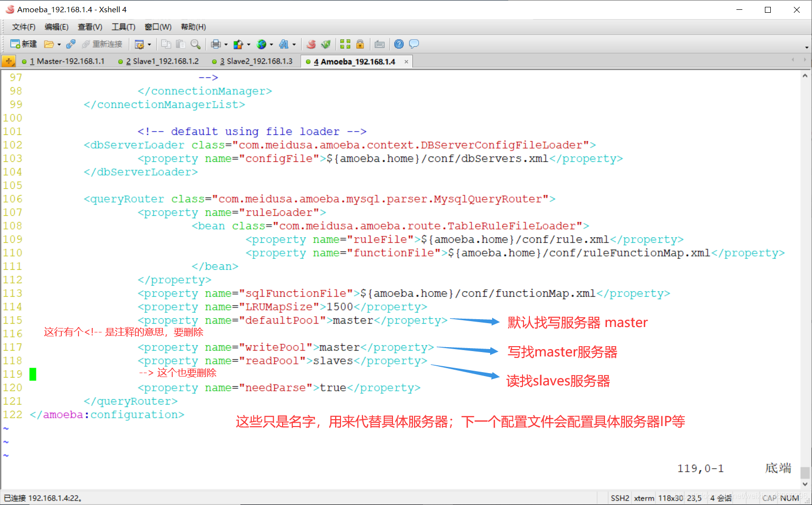The image size is (812, 505).
Task: Click the terminal scrollbar down arrow
Action: pyautogui.click(x=805, y=484)
